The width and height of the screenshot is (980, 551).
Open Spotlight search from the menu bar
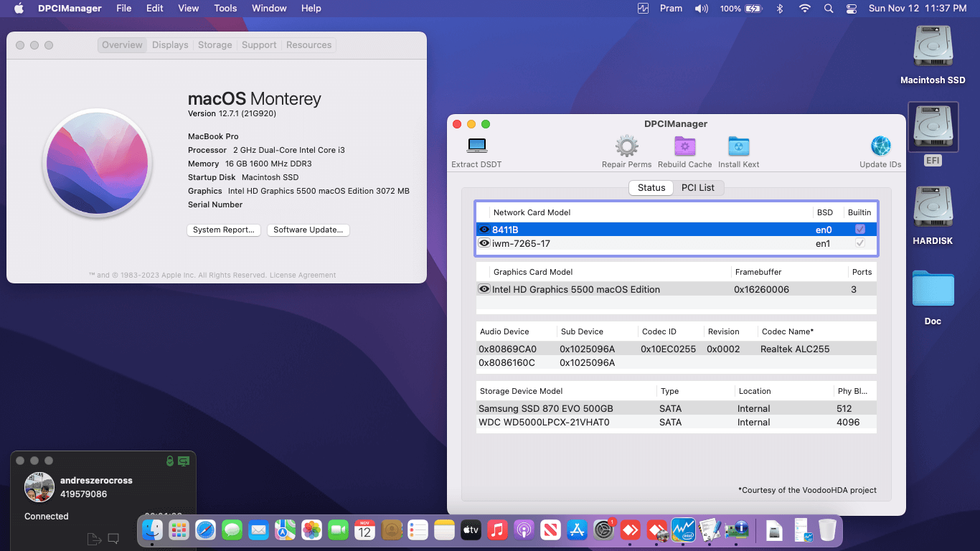828,8
